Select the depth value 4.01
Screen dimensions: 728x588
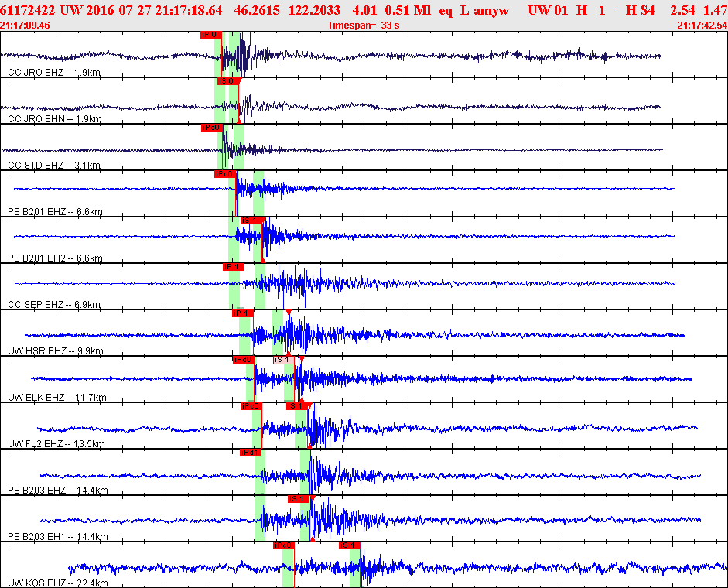364,10
